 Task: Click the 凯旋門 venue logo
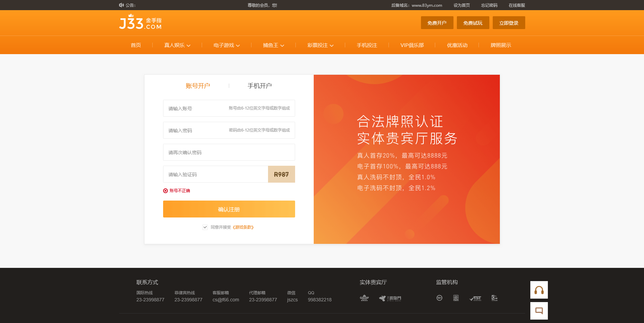[x=390, y=298]
